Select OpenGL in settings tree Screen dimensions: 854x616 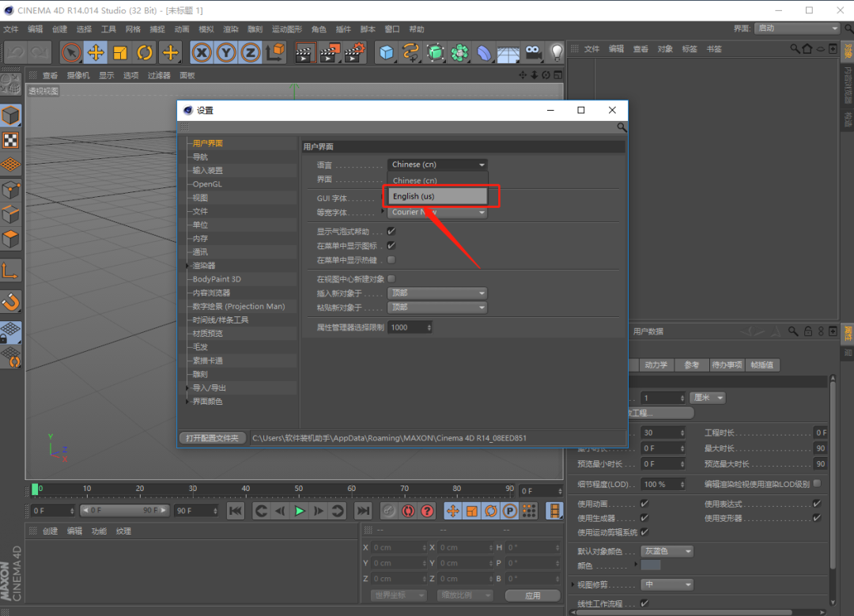pos(207,184)
